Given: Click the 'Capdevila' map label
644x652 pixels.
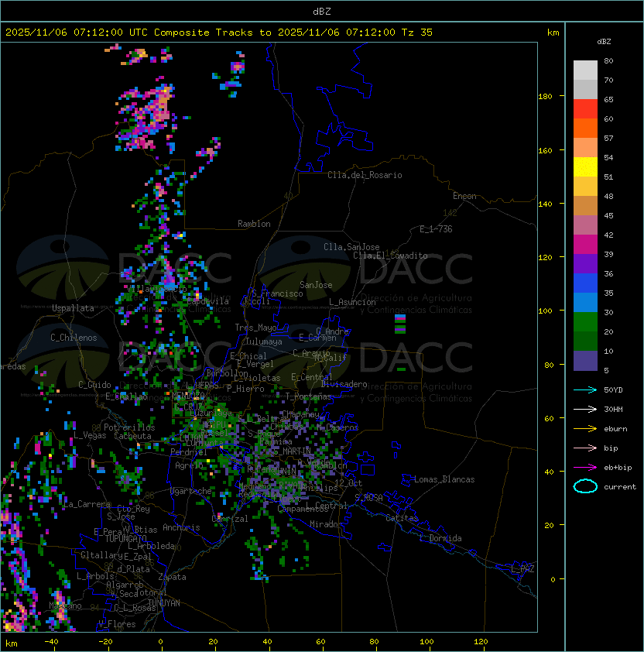Looking at the screenshot, I should [208, 301].
